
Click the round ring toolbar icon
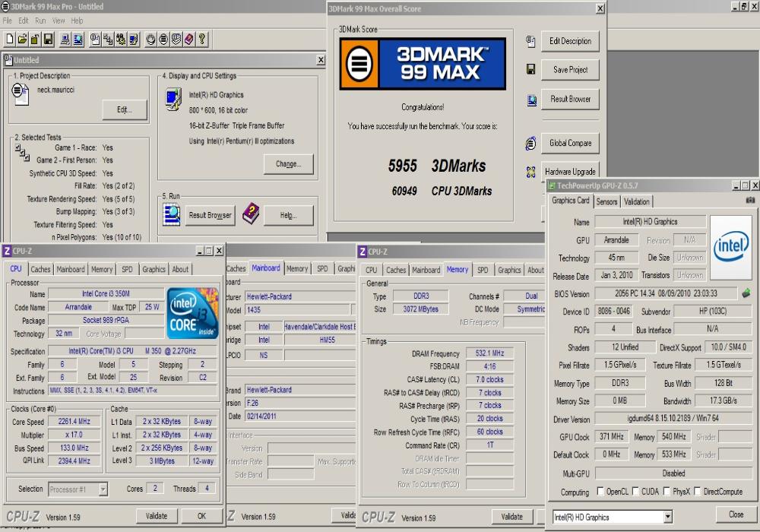150,40
